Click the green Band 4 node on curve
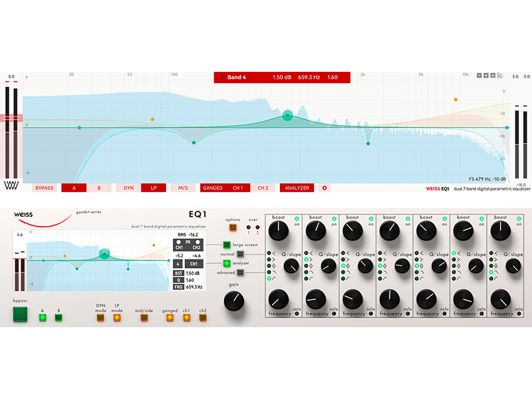This screenshot has height=399, width=532. pyautogui.click(x=287, y=116)
